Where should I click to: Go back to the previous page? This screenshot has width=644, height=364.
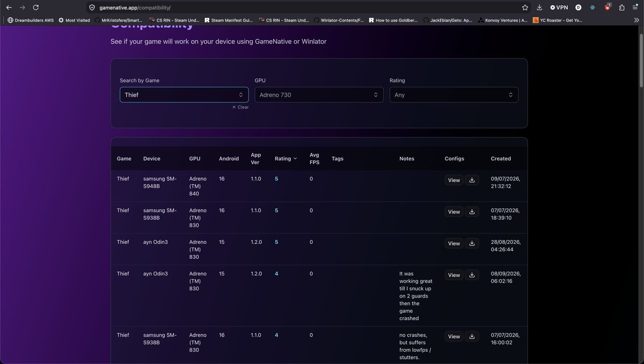click(x=9, y=8)
